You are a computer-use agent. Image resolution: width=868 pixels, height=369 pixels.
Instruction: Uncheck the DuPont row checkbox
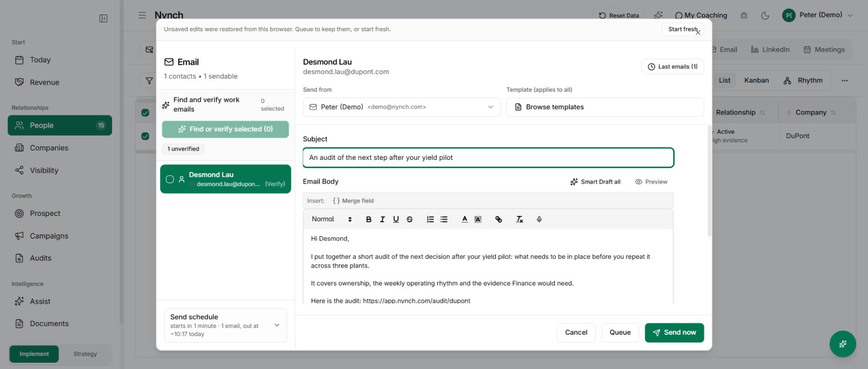pos(145,136)
